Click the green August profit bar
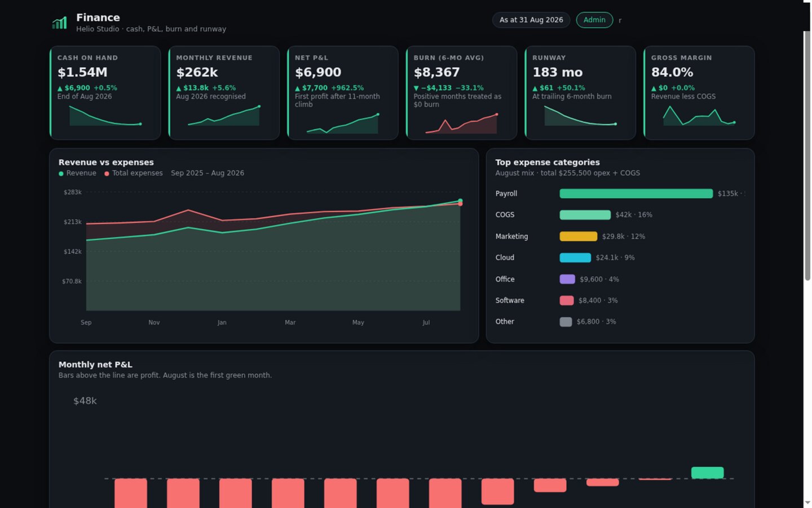The width and height of the screenshot is (812, 508). point(707,473)
